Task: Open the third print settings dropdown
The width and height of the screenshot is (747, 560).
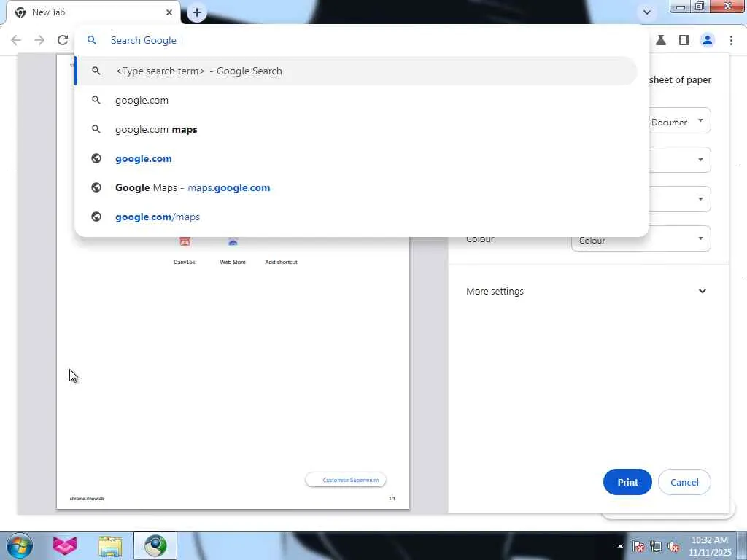Action: click(679, 198)
